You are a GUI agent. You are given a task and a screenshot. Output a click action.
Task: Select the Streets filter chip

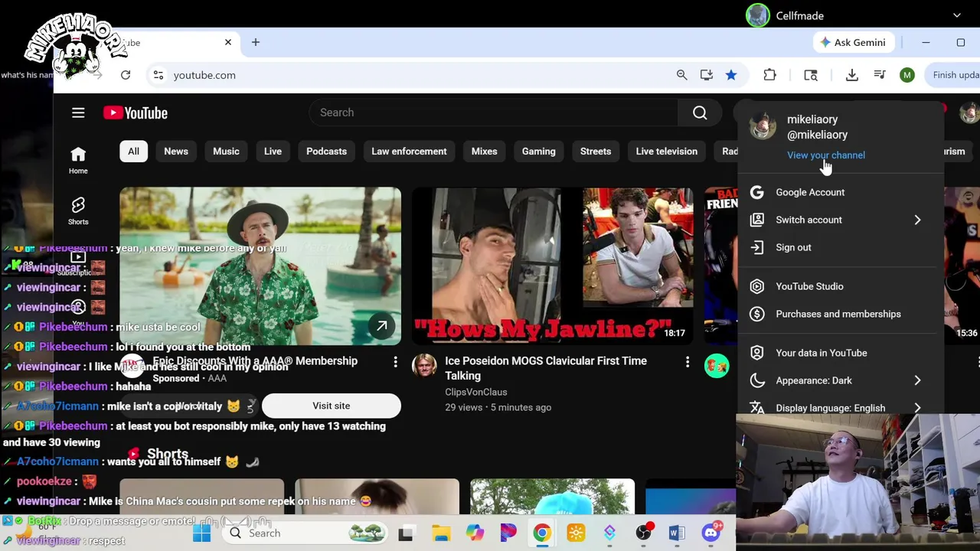pyautogui.click(x=596, y=152)
